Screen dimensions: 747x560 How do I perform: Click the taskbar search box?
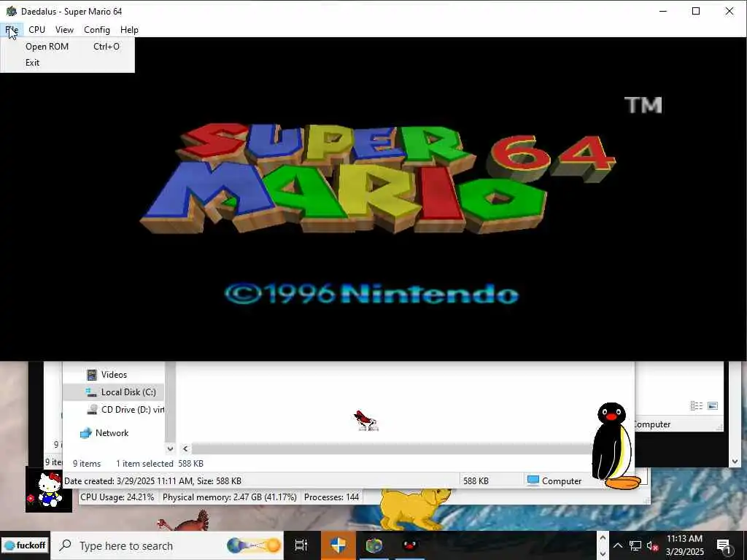click(167, 545)
